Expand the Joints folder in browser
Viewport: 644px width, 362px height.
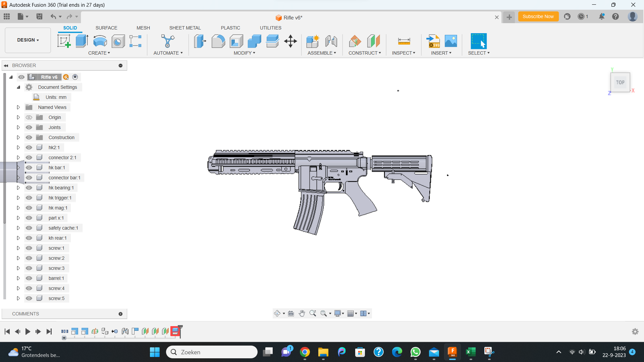[x=18, y=127]
